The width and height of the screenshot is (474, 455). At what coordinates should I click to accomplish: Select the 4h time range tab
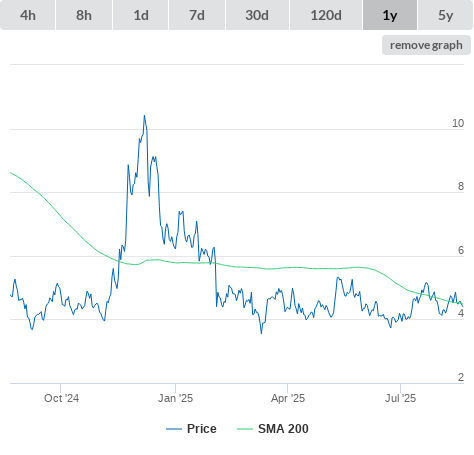coord(28,15)
